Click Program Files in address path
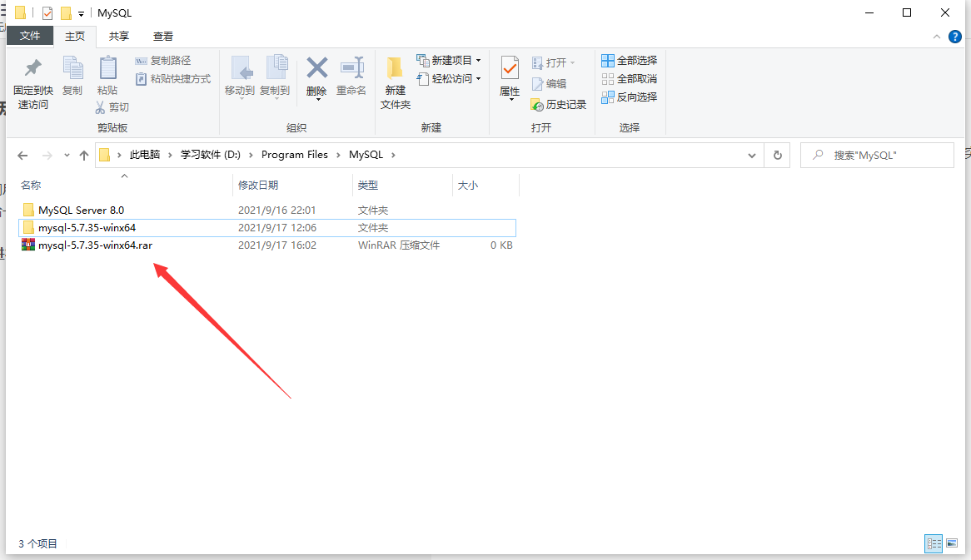This screenshot has width=971, height=560. coord(295,155)
